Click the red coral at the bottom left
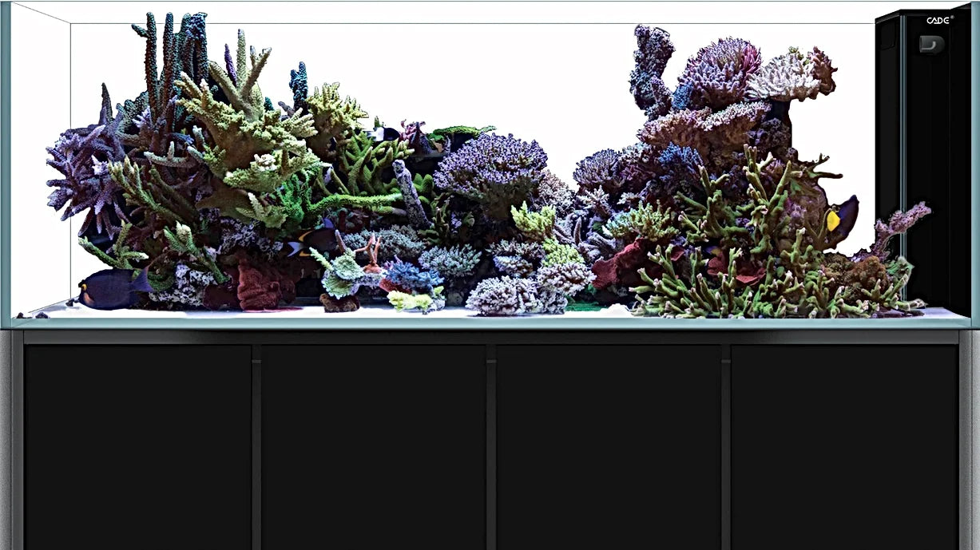This screenshot has width=980, height=550. pos(259,288)
